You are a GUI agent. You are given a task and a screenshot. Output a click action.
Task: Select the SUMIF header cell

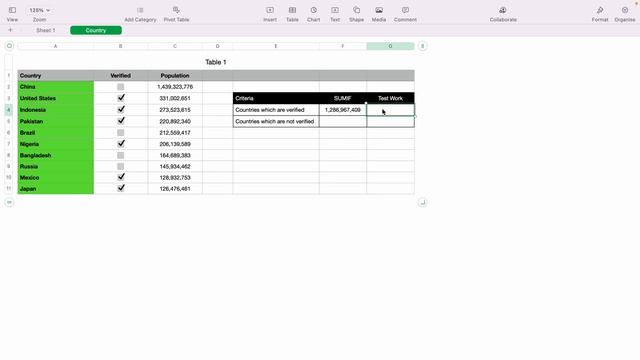[343, 98]
